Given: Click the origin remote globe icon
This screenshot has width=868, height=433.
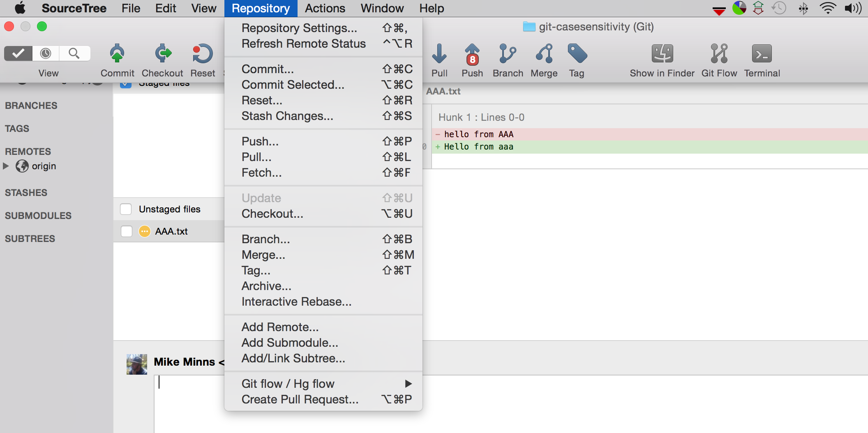Looking at the screenshot, I should click(22, 166).
